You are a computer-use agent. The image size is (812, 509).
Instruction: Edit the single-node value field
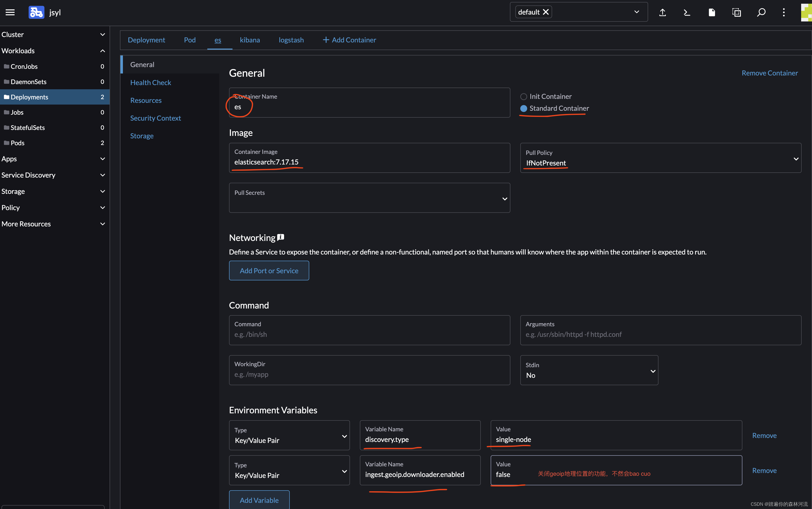click(x=616, y=435)
